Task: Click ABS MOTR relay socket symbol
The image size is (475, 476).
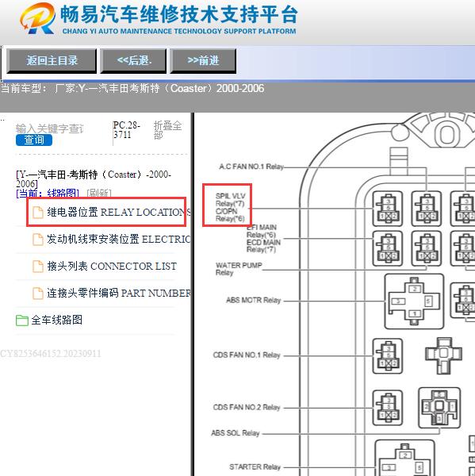Action: pyautogui.click(x=414, y=301)
